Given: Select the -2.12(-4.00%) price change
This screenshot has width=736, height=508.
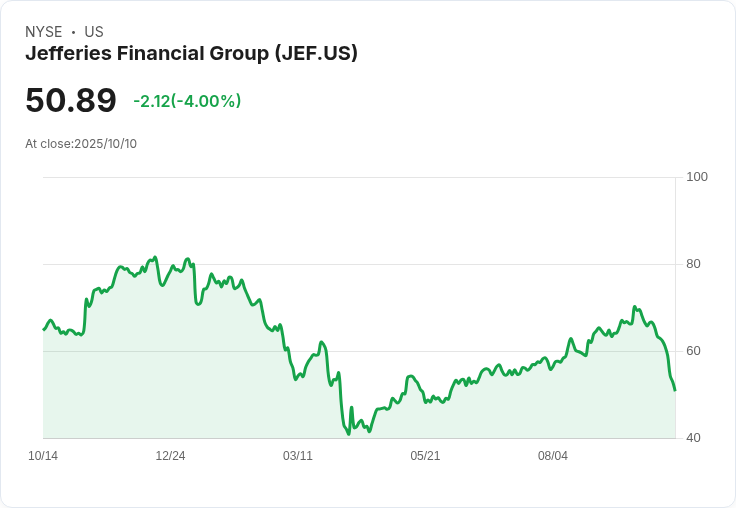Looking at the screenshot, I should 187,101.
